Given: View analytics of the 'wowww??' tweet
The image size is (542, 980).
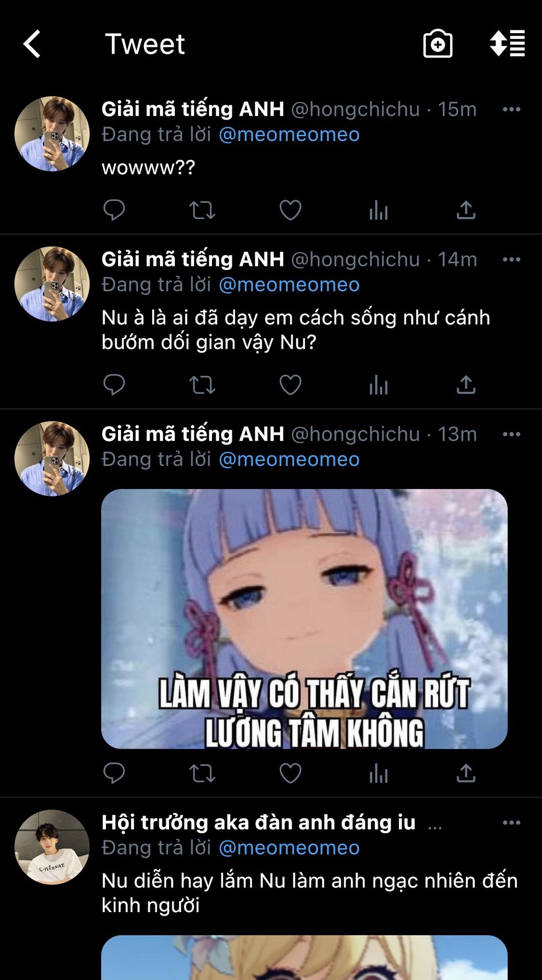Looking at the screenshot, I should (379, 210).
